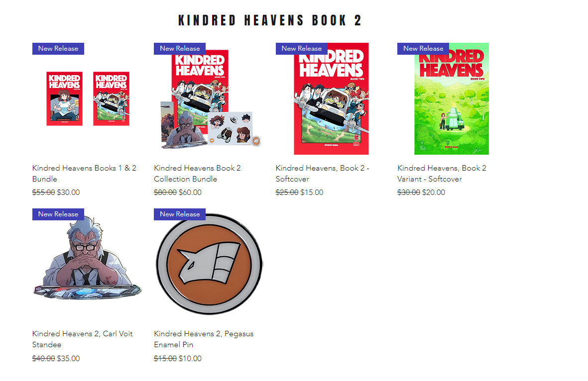Open the Pegasus Enamel Pin image
The width and height of the screenshot is (588, 381).
(209, 264)
